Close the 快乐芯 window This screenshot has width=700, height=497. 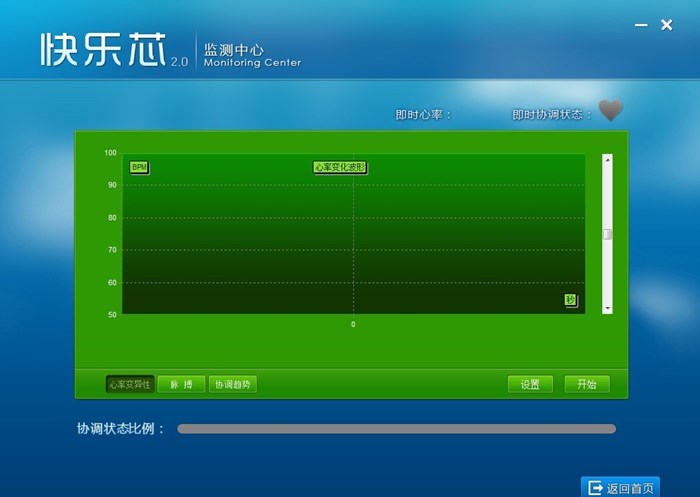[x=666, y=24]
